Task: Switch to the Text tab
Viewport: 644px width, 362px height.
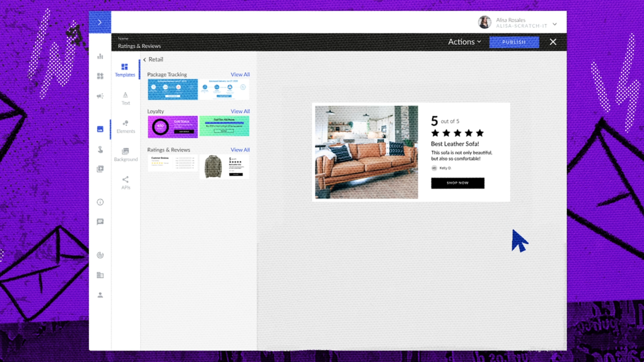Action: (125, 98)
